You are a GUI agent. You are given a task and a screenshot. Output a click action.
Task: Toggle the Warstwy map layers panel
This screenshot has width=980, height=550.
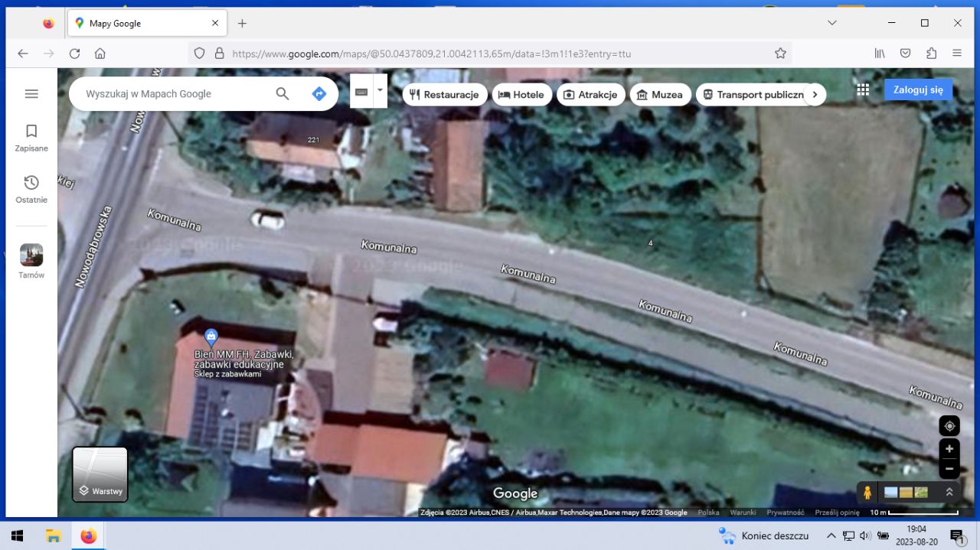click(100, 474)
